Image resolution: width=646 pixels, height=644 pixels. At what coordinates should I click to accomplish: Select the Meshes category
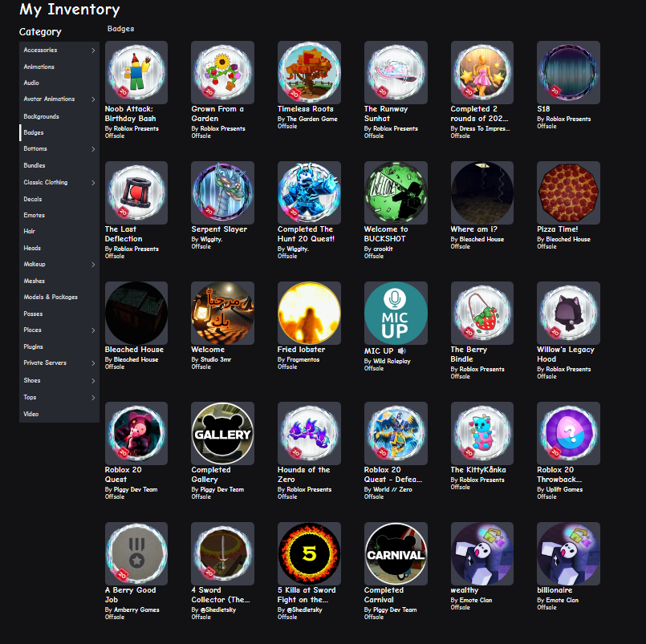pyautogui.click(x=59, y=281)
